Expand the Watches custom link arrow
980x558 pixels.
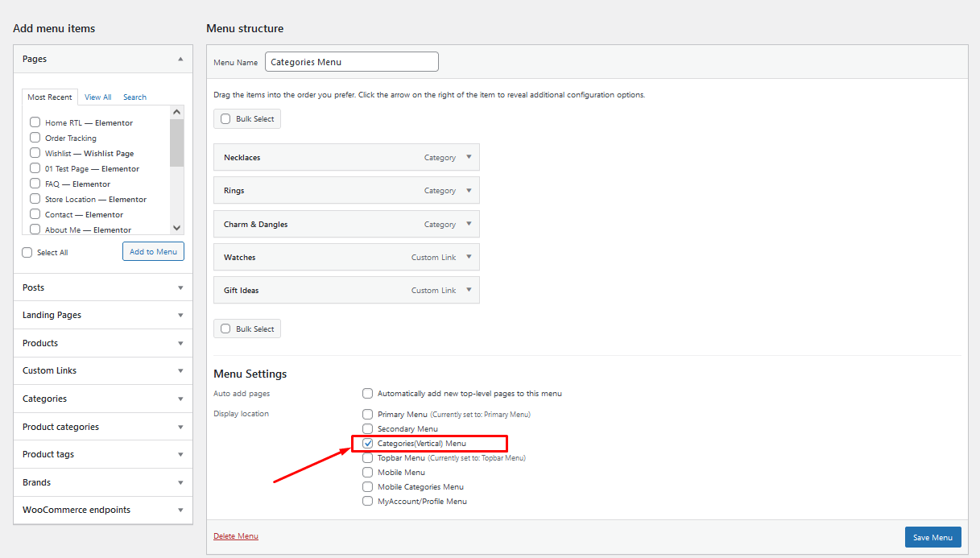[469, 257]
